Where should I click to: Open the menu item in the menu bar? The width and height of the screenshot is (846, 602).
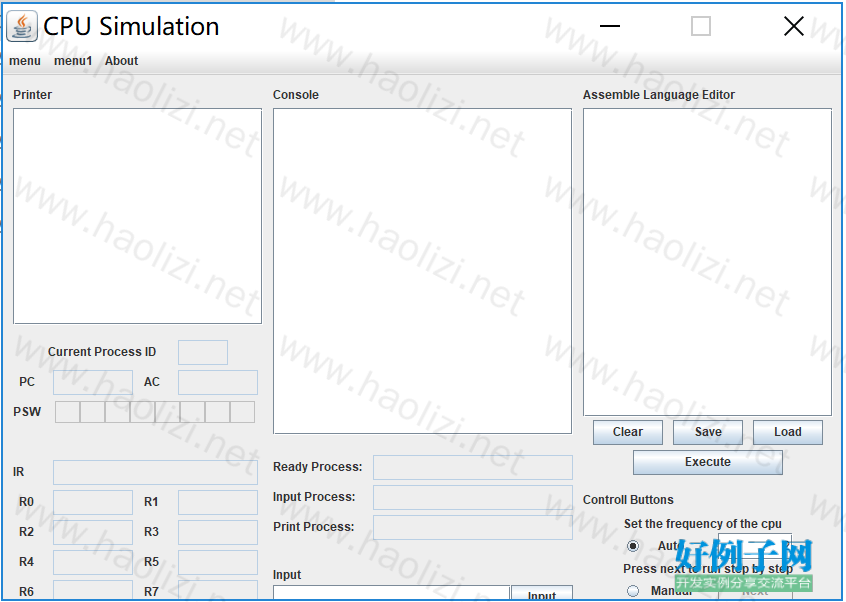(25, 61)
